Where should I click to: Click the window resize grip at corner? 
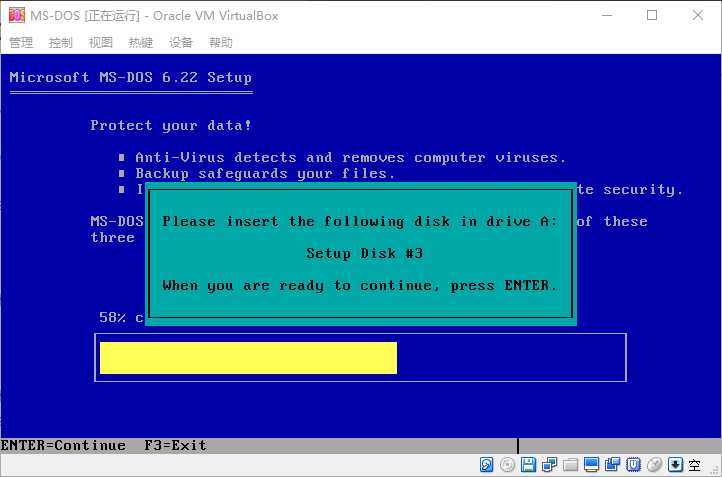pos(715,470)
